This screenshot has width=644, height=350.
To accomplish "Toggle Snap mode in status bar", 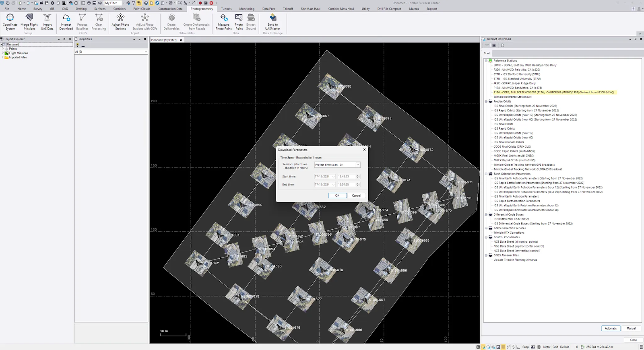I will [526, 347].
